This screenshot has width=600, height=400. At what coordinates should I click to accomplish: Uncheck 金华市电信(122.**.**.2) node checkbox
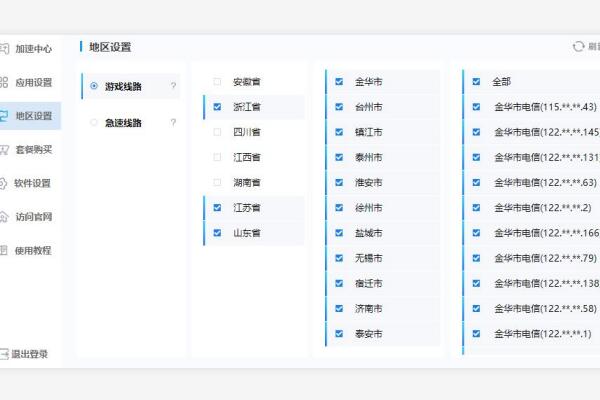coord(476,208)
